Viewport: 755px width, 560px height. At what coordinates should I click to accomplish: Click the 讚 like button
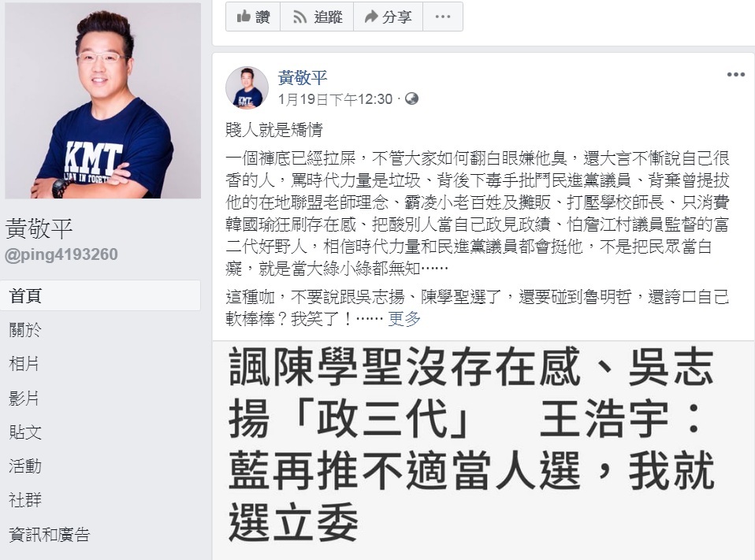tap(253, 17)
